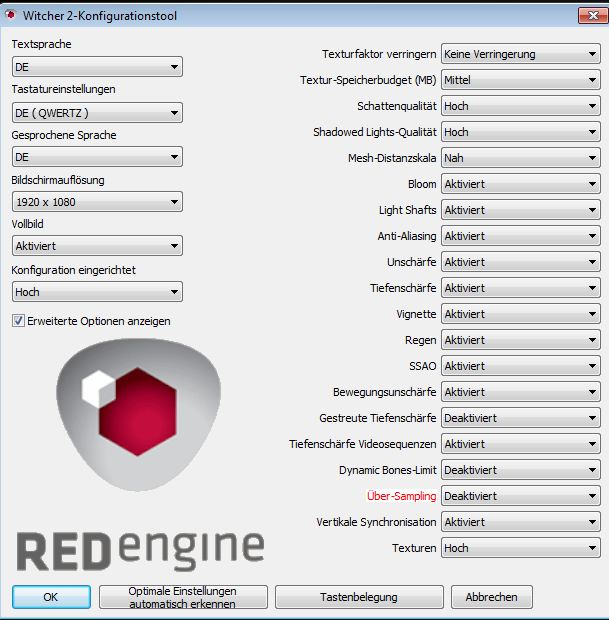This screenshot has height=620, width=609.
Task: Click the Vertikale Synchronisation label
Action: coord(376,522)
